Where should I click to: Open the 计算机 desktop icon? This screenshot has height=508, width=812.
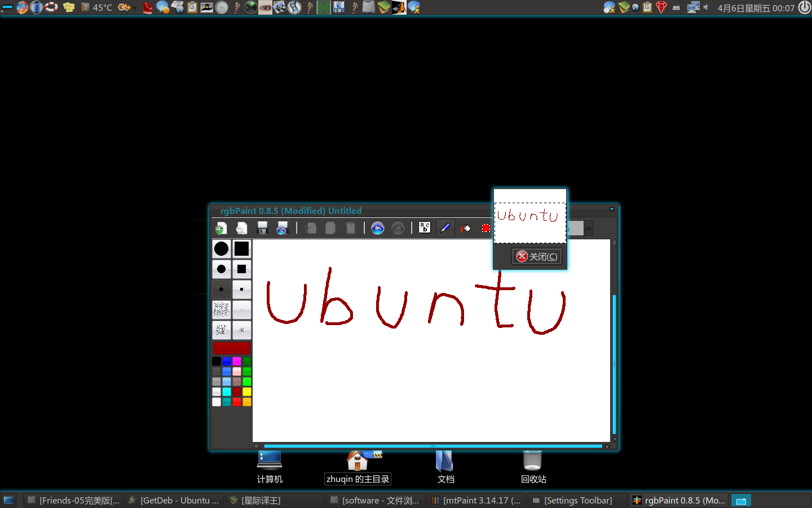(x=270, y=467)
